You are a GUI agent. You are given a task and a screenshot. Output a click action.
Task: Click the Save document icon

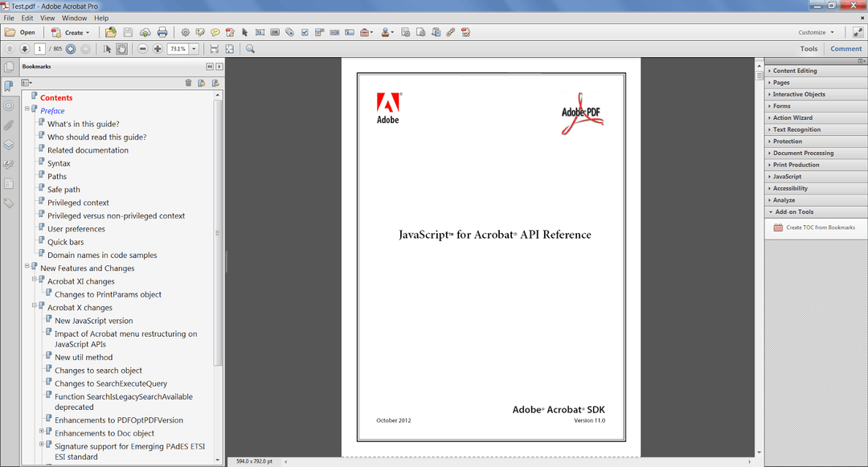pyautogui.click(x=127, y=32)
